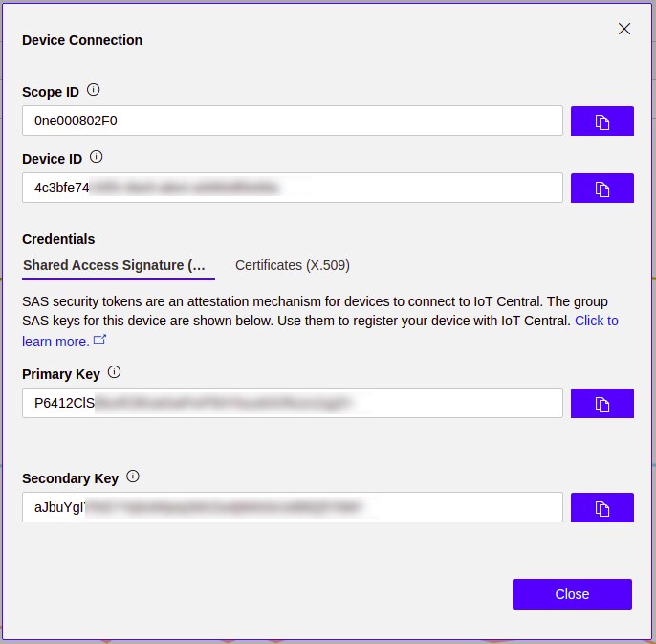This screenshot has height=644, width=656.
Task: Click into the Primary Key field
Action: [x=292, y=404]
